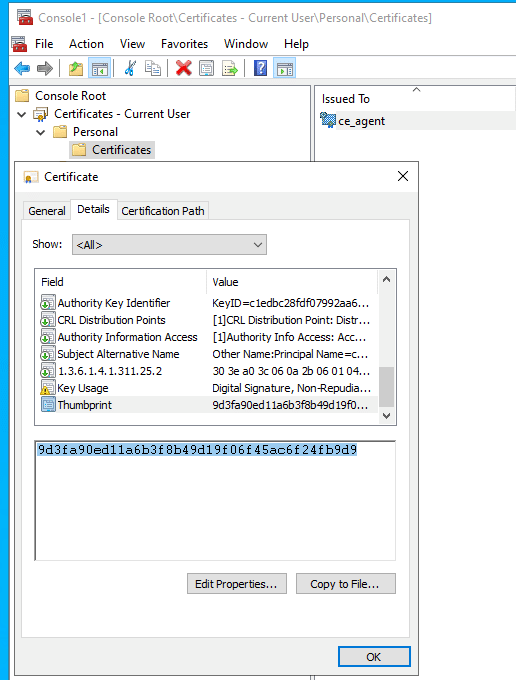Click the Back arrow toolbar icon
Viewport: 516px width, 680px height.
[x=22, y=69]
